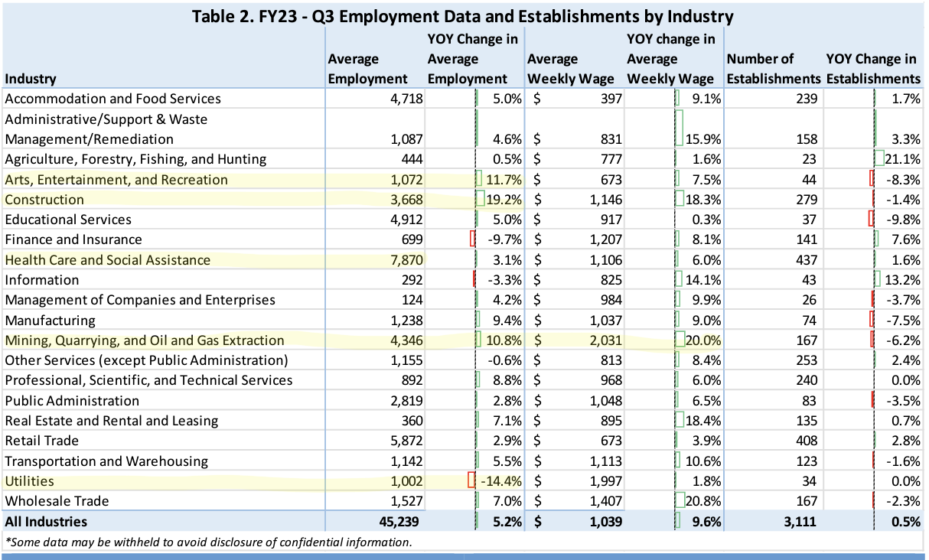Click the -9.8% establishments change cell
929x560 pixels.
[904, 220]
